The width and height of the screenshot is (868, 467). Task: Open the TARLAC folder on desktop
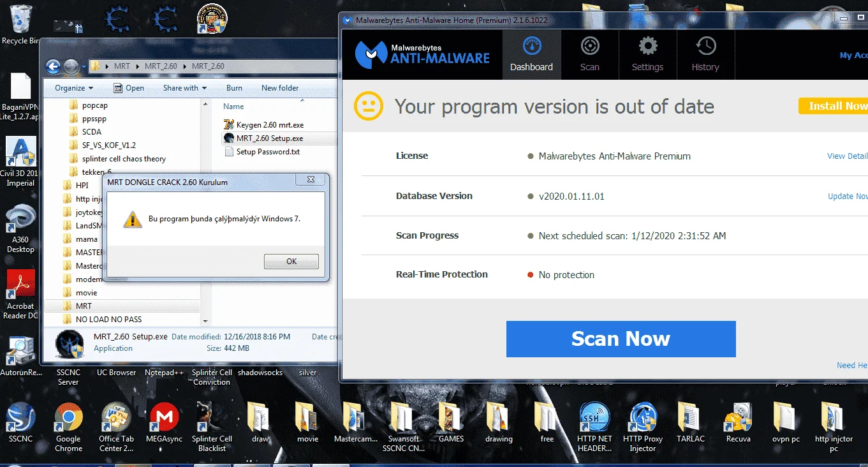(691, 423)
